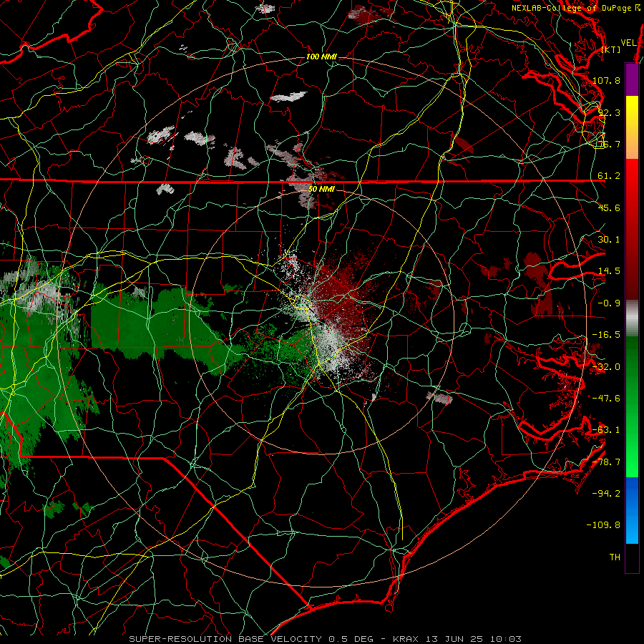Select the 30.1 legend value

tap(609, 240)
